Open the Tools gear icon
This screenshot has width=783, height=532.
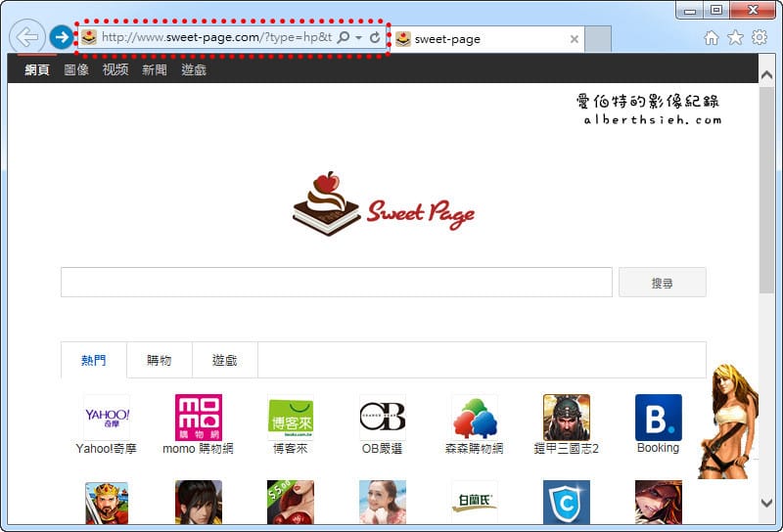pos(760,37)
